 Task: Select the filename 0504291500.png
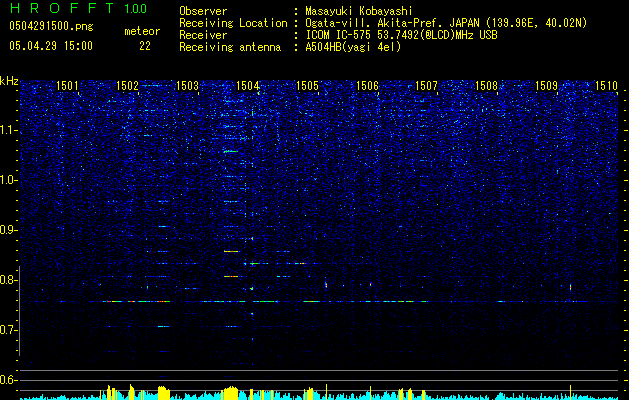tap(51, 26)
